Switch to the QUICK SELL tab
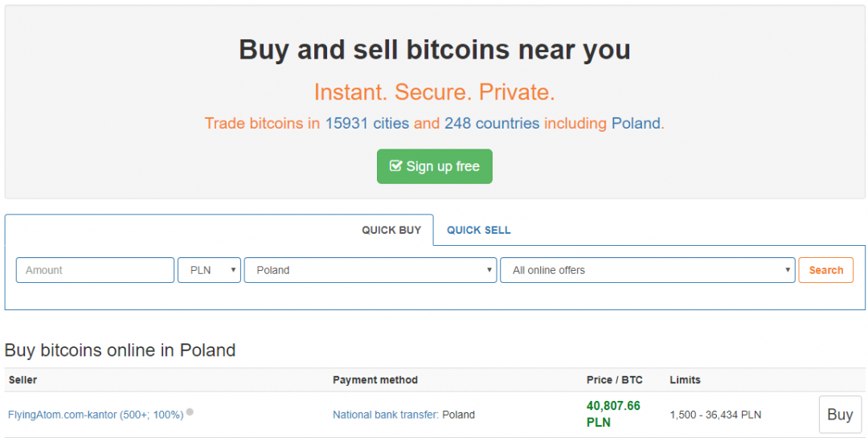This screenshot has width=868, height=438. pyautogui.click(x=478, y=230)
